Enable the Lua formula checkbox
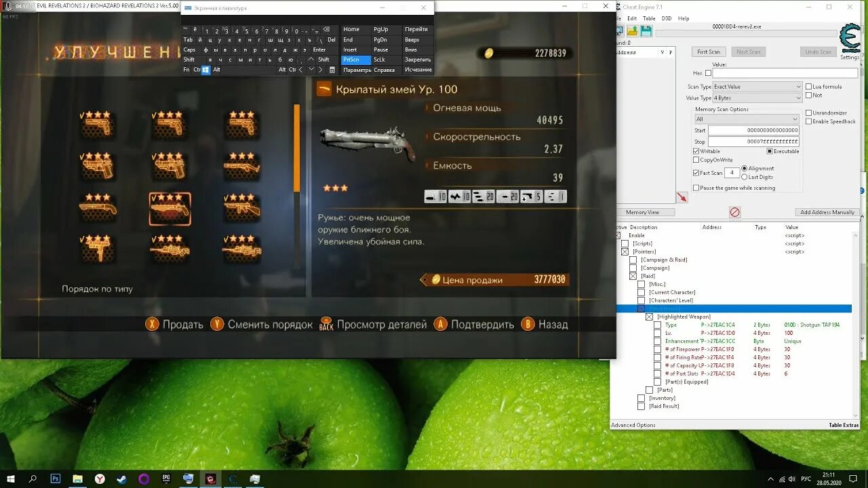 [808, 87]
